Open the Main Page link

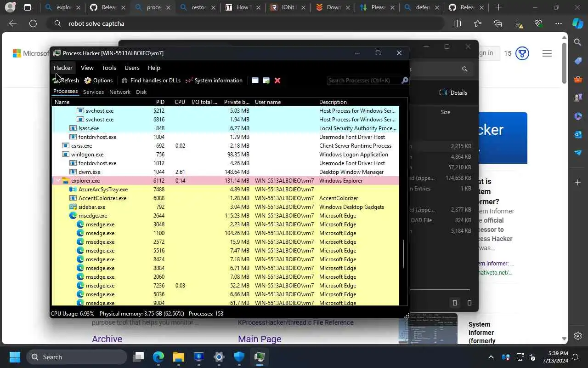(x=260, y=339)
